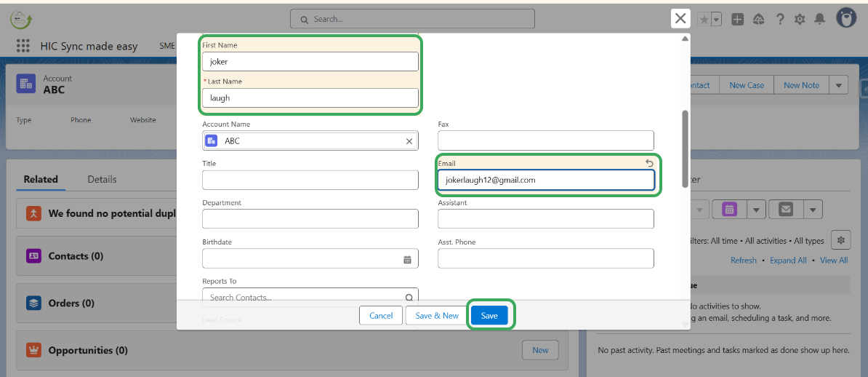Click the modal's vertical scrollbar thumb
Image resolution: width=868 pixels, height=377 pixels.
(x=685, y=148)
